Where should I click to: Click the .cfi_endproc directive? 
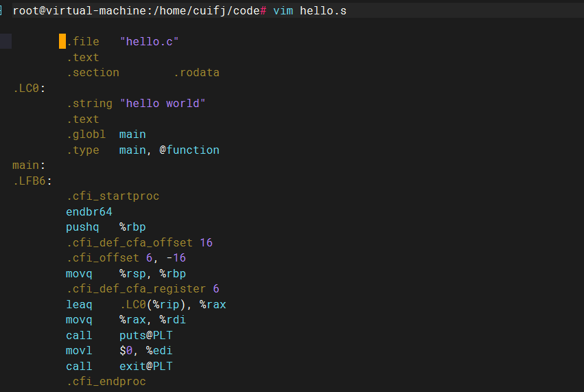[x=106, y=382]
